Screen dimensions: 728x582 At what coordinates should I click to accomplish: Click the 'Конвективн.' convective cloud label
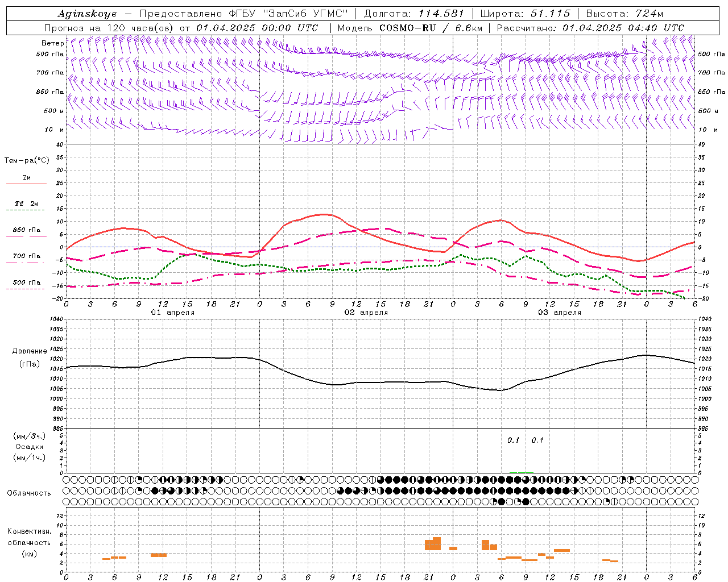pyautogui.click(x=30, y=531)
